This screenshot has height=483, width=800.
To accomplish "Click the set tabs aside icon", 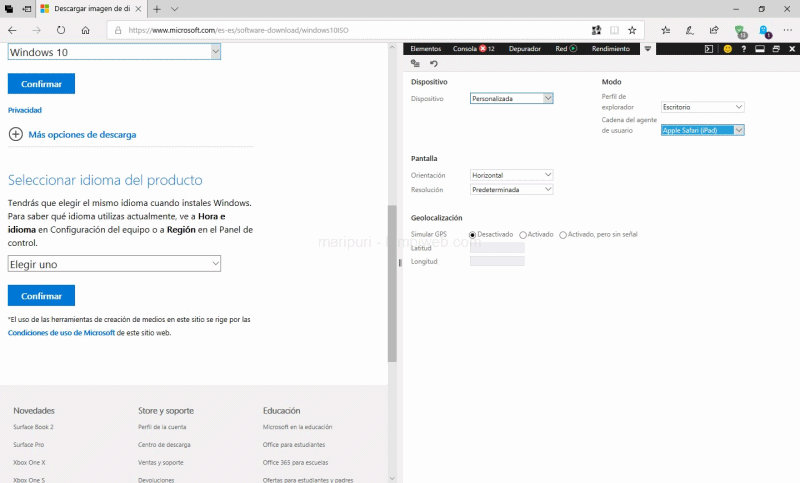I will pyautogui.click(x=27, y=9).
